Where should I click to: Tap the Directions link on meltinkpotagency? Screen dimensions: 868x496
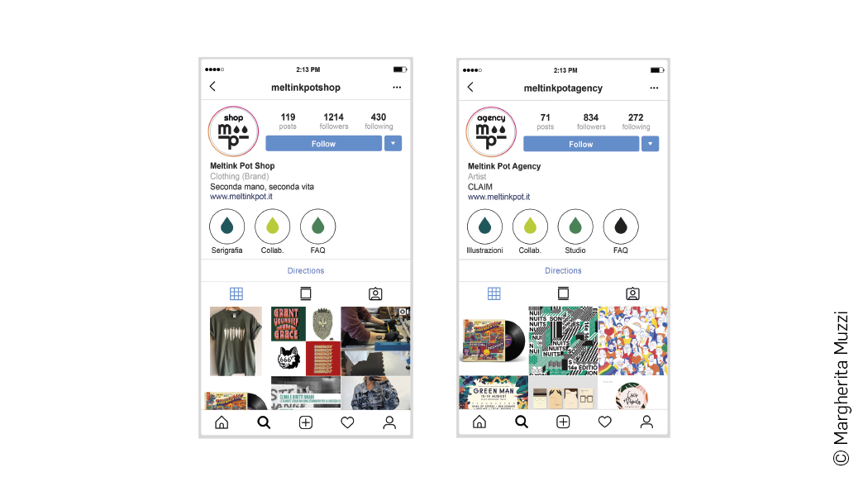click(563, 270)
